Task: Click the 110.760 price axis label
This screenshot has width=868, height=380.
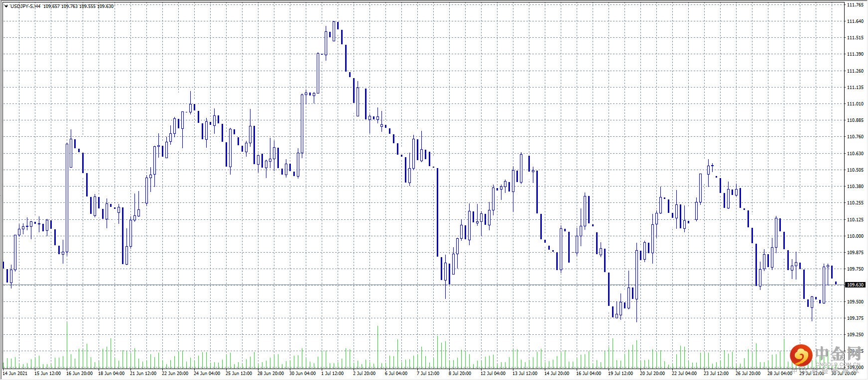Action: (x=855, y=137)
